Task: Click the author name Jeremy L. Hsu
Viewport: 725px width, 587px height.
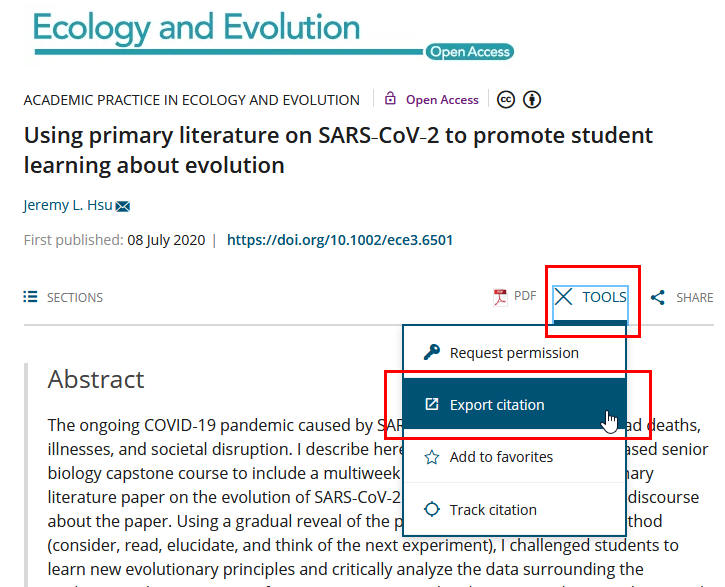Action: pos(67,206)
